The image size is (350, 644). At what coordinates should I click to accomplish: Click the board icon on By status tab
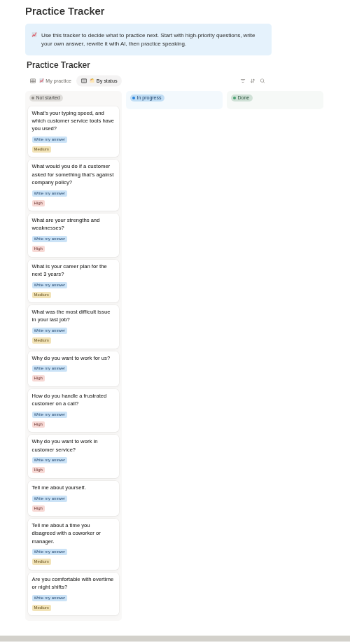click(x=84, y=81)
